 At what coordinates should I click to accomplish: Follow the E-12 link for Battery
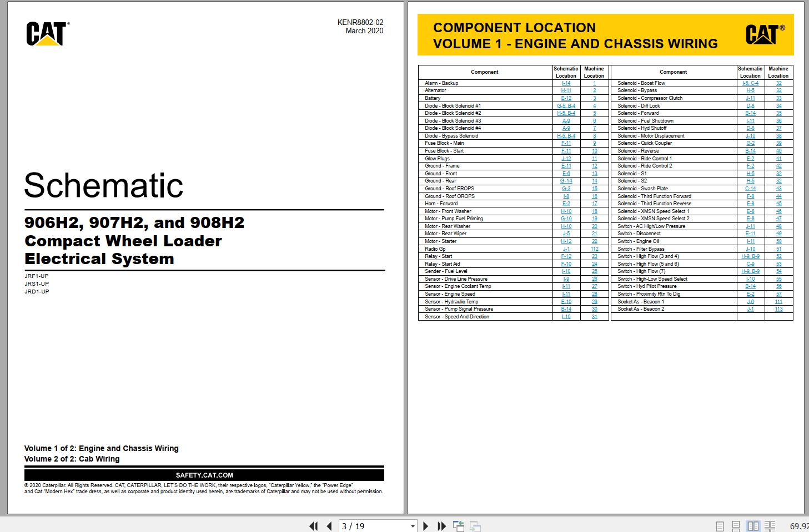pos(566,98)
